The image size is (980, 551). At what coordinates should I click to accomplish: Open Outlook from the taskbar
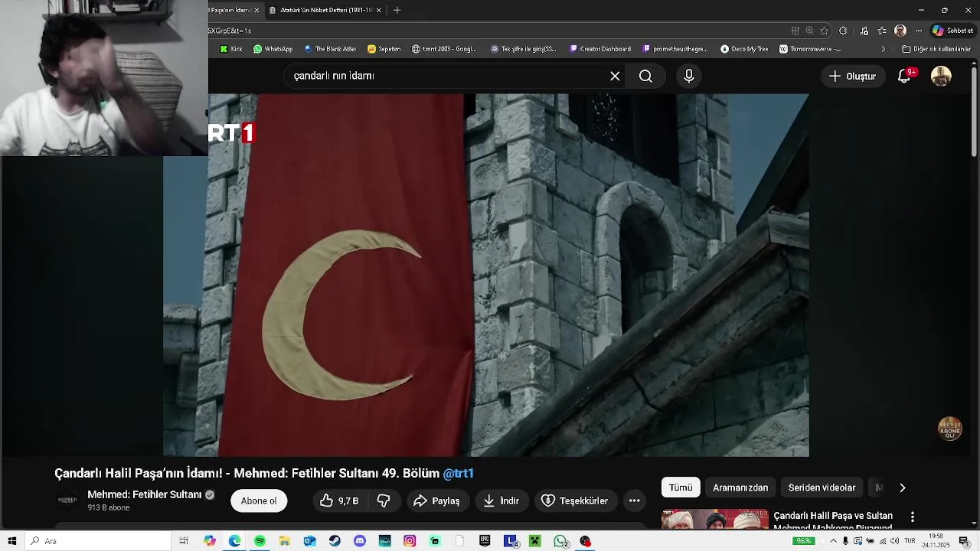tap(309, 541)
